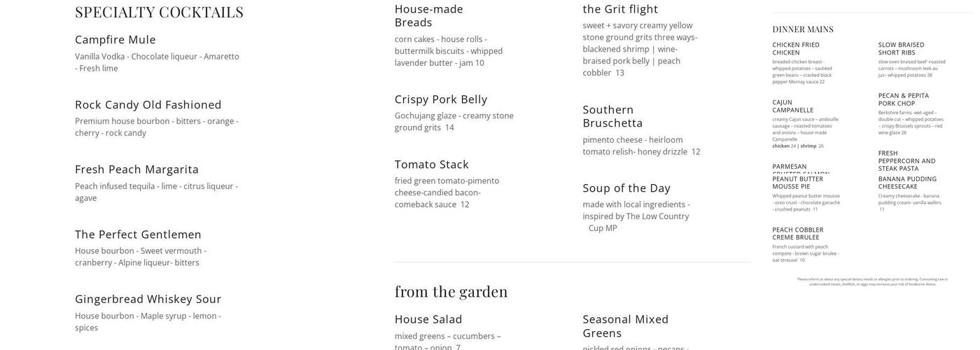Click the House-made Breads title
The width and height of the screenshot is (980, 350).
click(x=429, y=15)
